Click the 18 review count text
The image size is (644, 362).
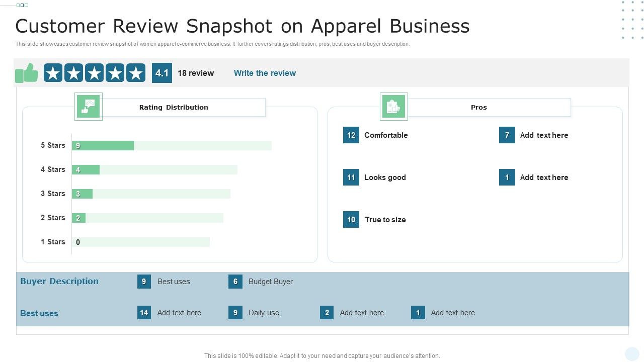(x=196, y=73)
